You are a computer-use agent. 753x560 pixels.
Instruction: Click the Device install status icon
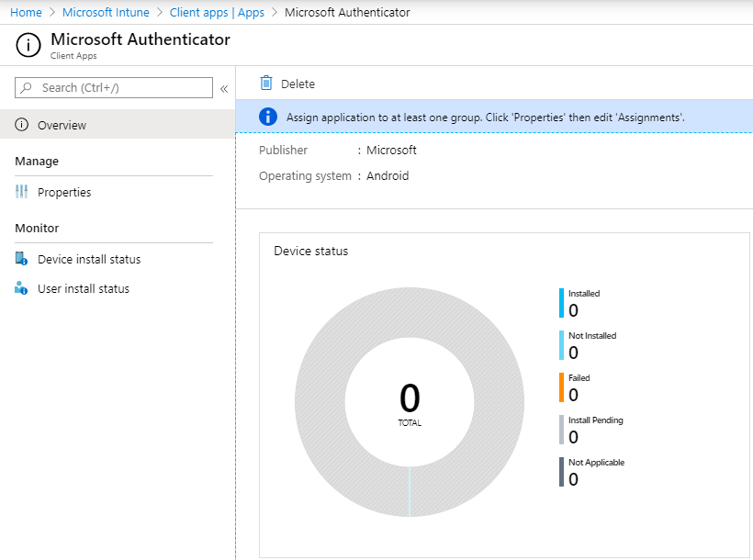(21, 258)
